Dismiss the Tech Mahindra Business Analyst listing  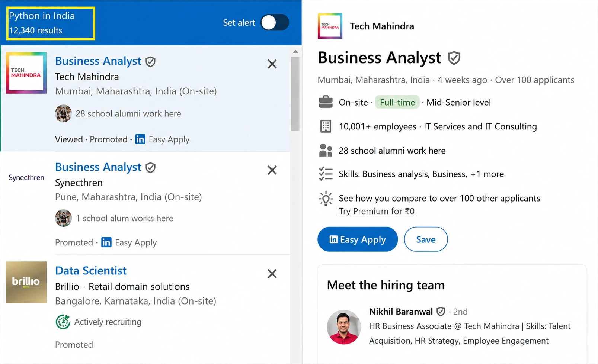coord(272,64)
